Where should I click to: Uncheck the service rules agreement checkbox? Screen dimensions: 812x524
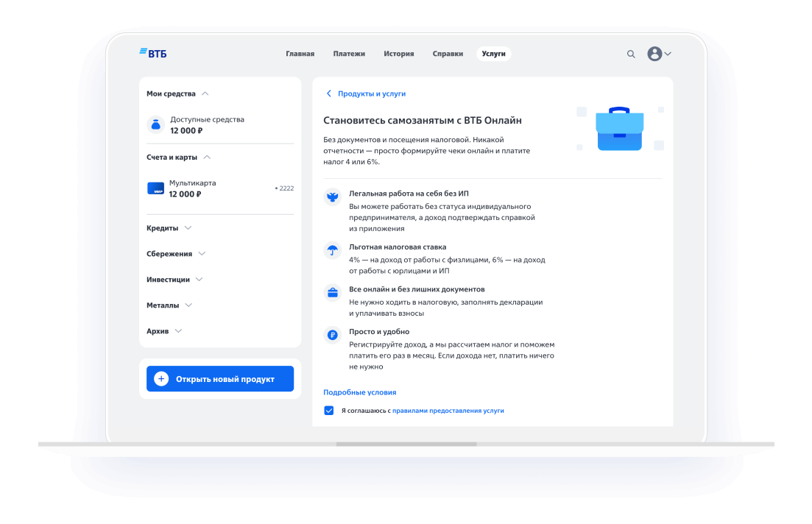329,411
